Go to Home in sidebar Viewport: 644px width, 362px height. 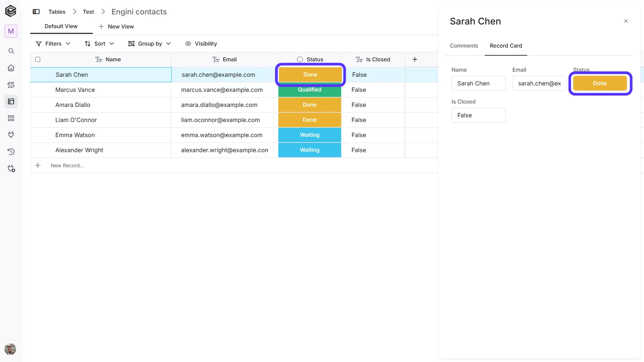click(x=11, y=68)
